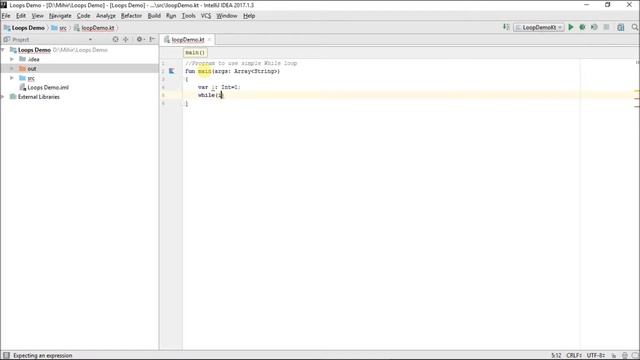Click the error stripe marker beside the while line
The image size is (640, 360).
coord(637,97)
